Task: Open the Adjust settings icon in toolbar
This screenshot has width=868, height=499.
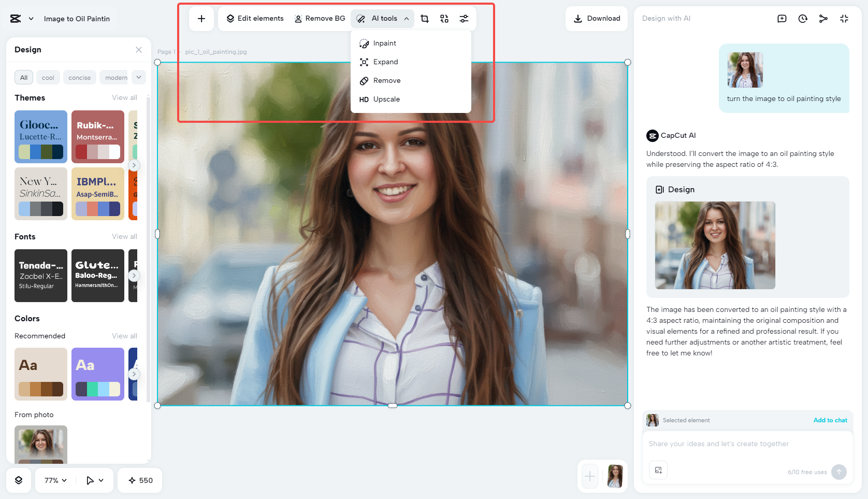Action: (x=464, y=18)
